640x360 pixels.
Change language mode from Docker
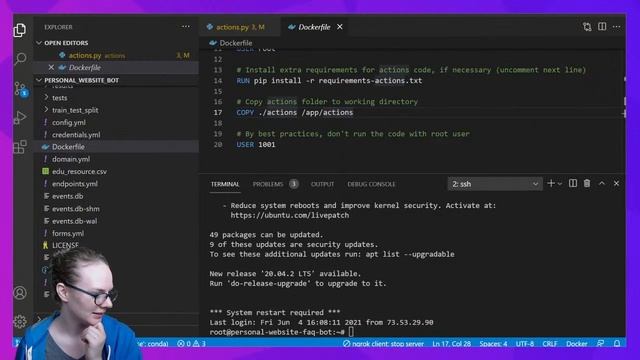[x=576, y=344]
